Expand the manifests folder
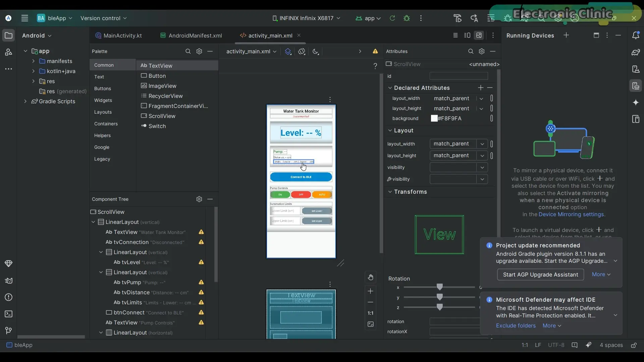 (33, 61)
